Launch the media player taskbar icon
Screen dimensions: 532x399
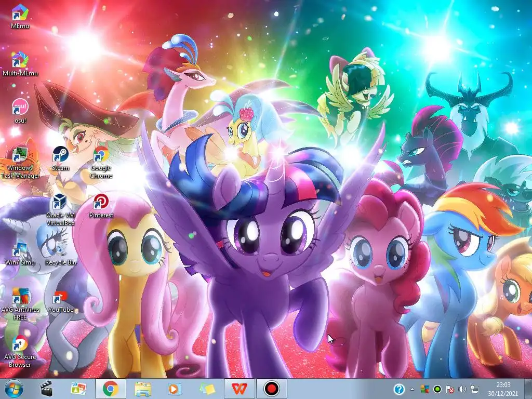[x=175, y=389]
